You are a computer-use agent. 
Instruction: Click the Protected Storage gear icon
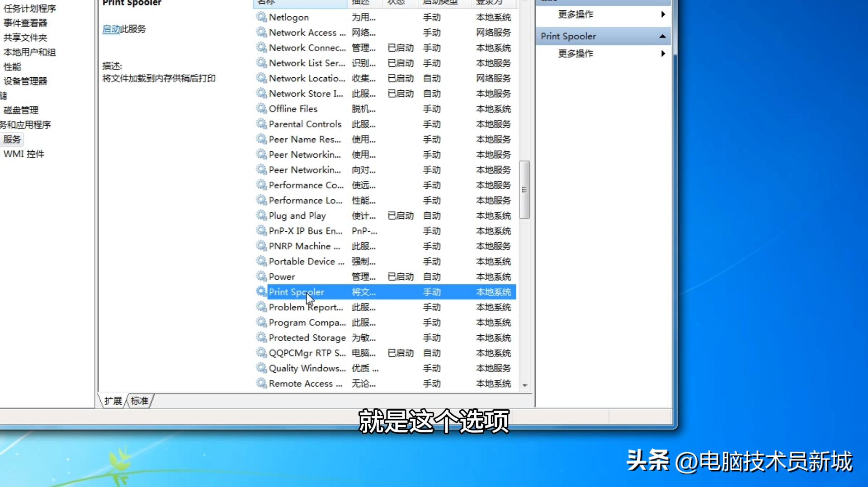pyautogui.click(x=261, y=337)
